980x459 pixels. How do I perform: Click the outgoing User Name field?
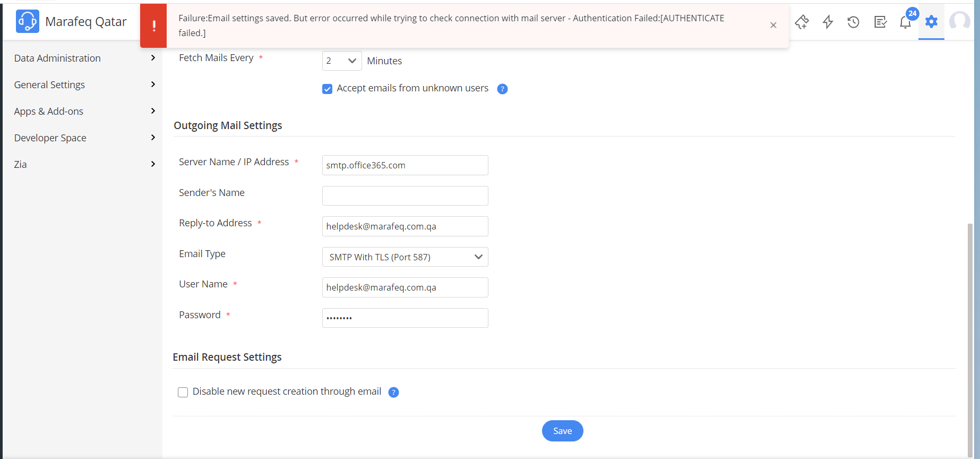pos(405,287)
